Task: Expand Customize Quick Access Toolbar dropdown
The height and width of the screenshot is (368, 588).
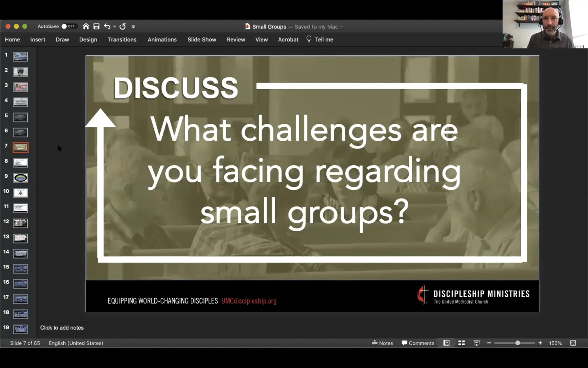Action: 133,27
